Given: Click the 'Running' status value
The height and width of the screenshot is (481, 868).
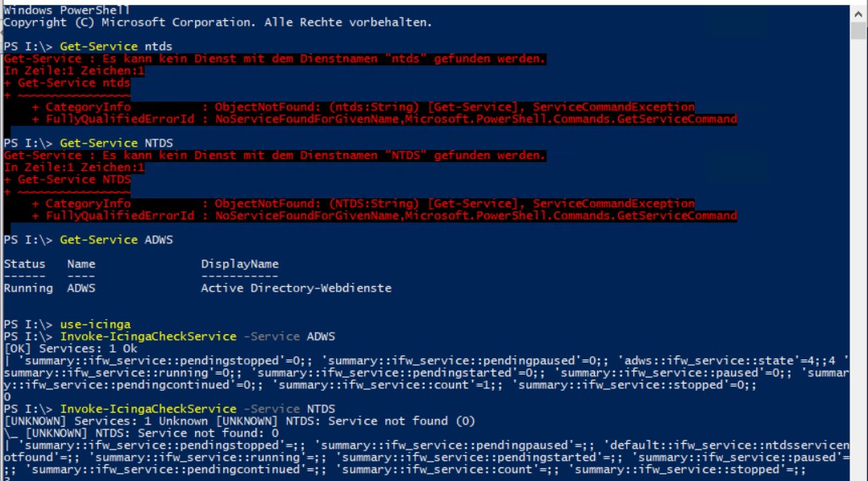Looking at the screenshot, I should pos(28,288).
